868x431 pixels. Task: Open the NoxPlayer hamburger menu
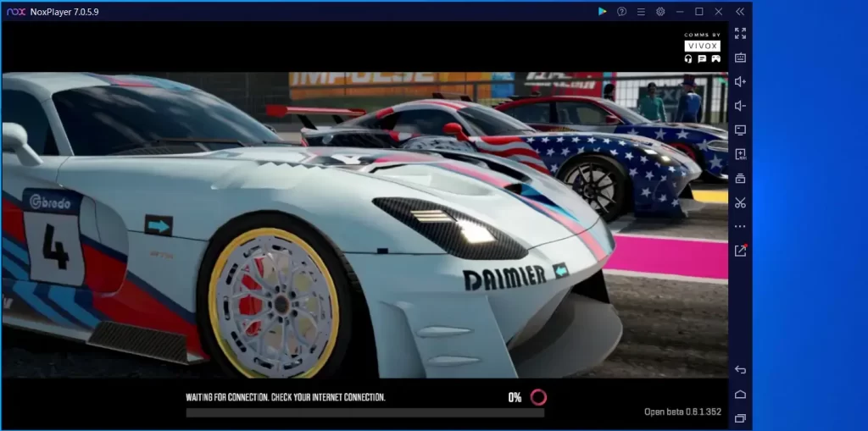(x=641, y=12)
